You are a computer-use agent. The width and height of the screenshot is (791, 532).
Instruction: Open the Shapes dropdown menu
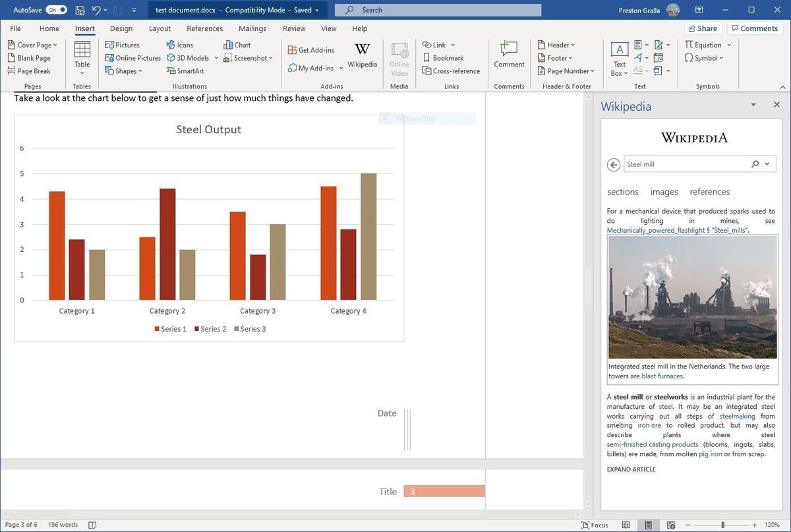pyautogui.click(x=123, y=71)
